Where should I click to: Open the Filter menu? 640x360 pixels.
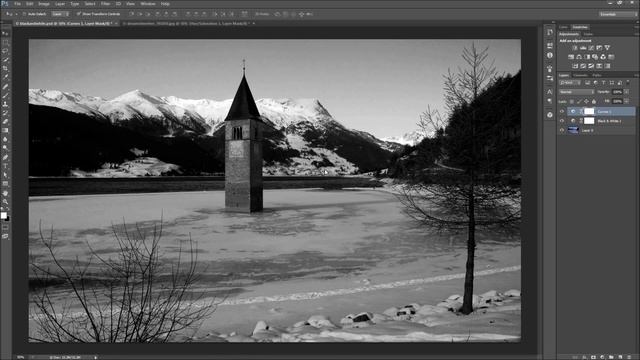[105, 4]
